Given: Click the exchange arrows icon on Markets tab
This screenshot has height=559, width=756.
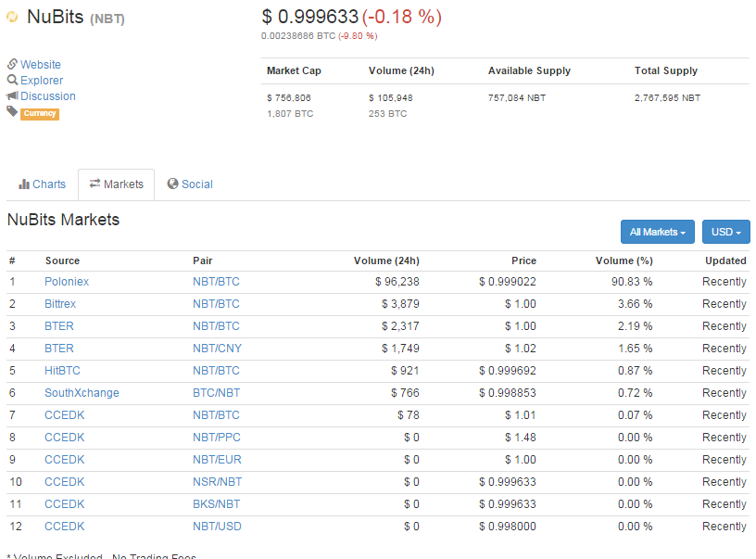Looking at the screenshot, I should pyautogui.click(x=95, y=183).
